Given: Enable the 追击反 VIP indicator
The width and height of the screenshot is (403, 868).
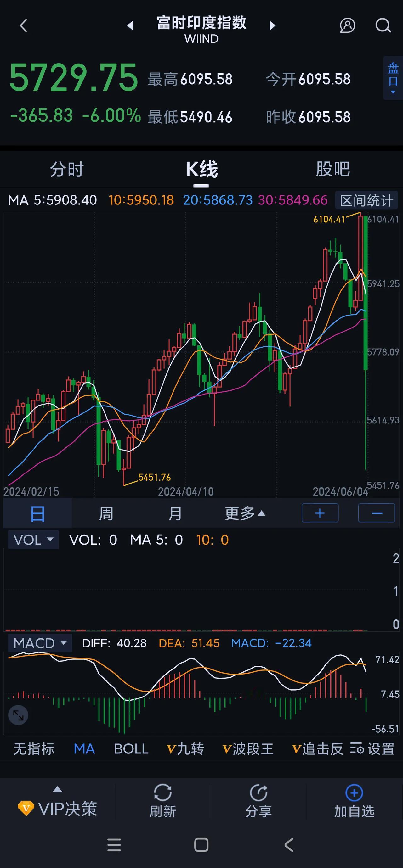Looking at the screenshot, I should (317, 749).
